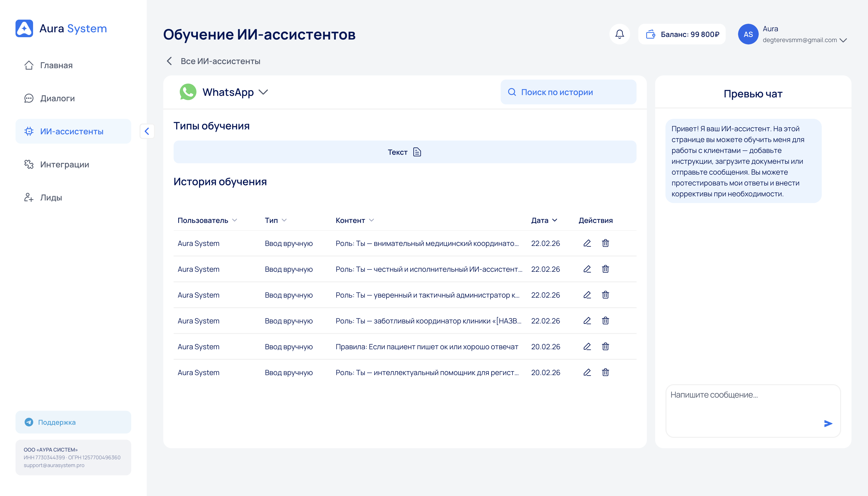The width and height of the screenshot is (868, 496).
Task: Delete the заботливый координатор клиники row
Action: (605, 321)
